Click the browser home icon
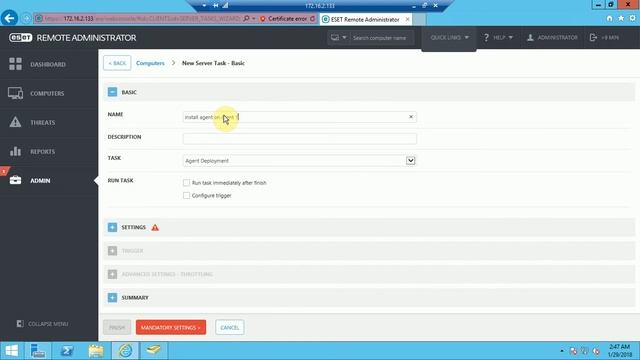This screenshot has width=640, height=360. tap(609, 18)
